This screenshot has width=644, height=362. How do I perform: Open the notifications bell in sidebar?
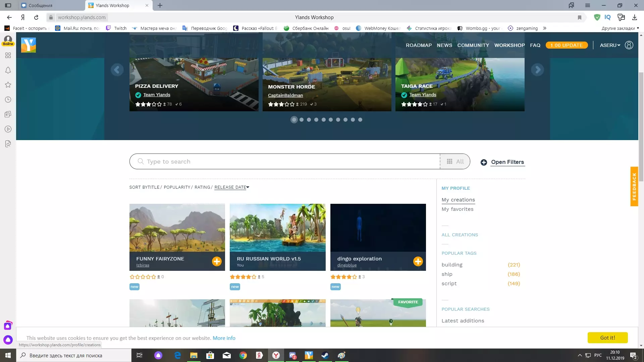[x=8, y=70]
